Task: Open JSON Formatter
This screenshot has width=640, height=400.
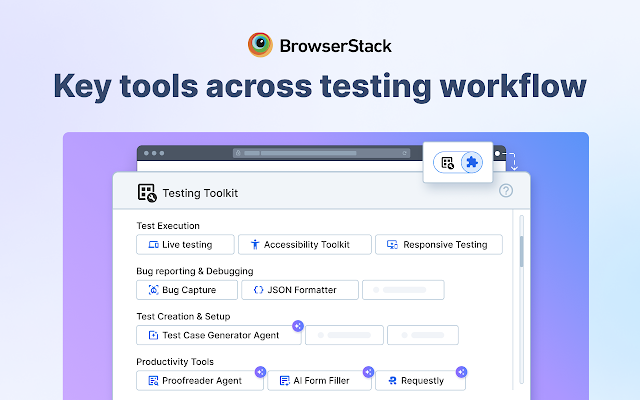Action: click(x=300, y=290)
